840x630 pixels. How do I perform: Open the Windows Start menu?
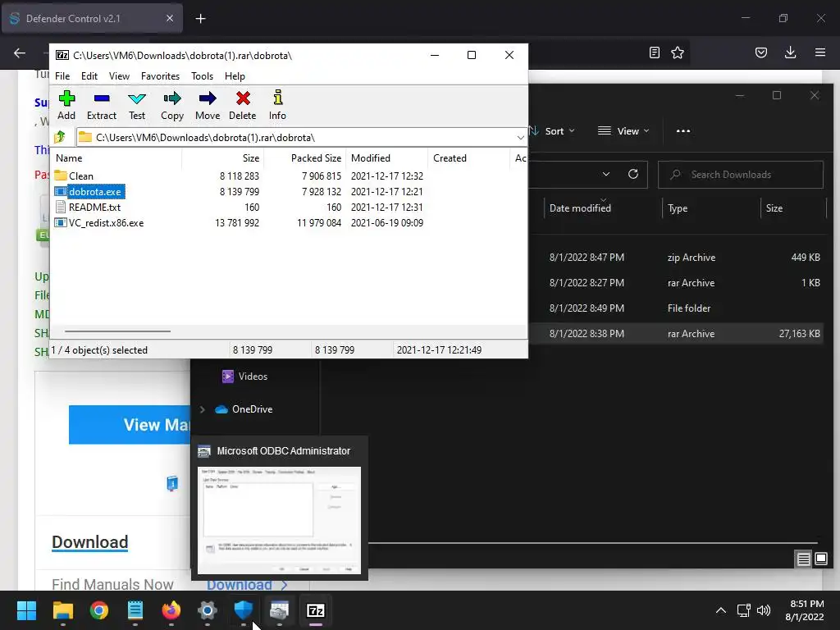coord(26,610)
